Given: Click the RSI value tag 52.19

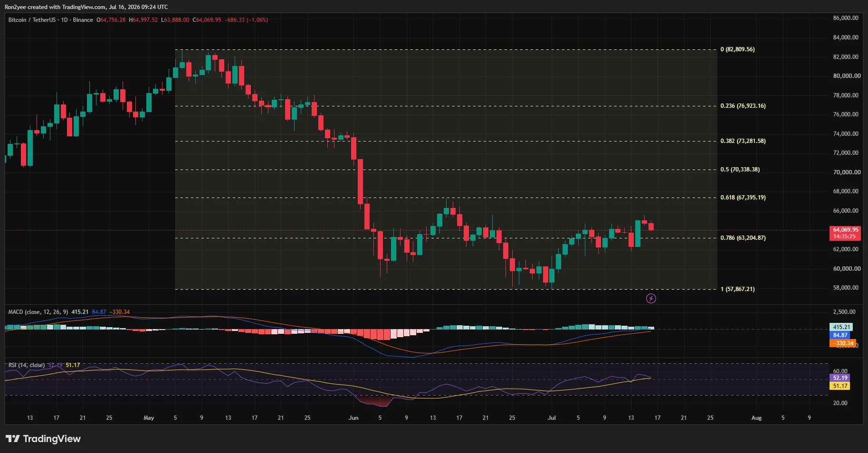Looking at the screenshot, I should pos(840,378).
